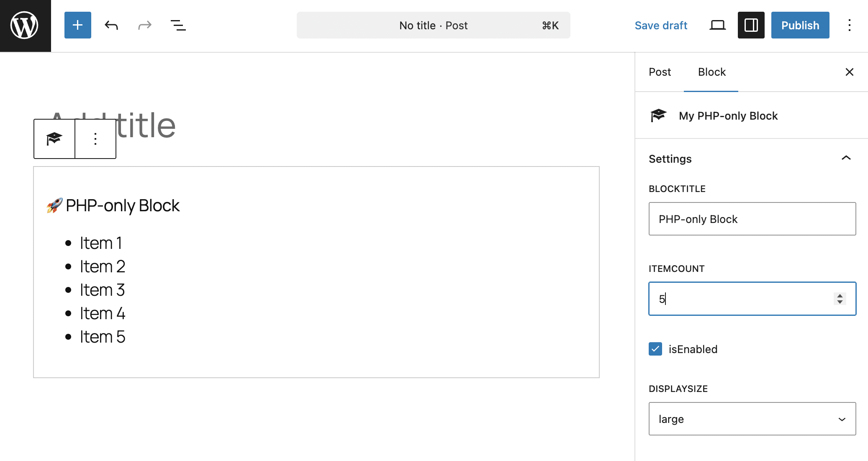The width and height of the screenshot is (868, 461).
Task: Click the WordPress logo
Action: pyautogui.click(x=25, y=25)
